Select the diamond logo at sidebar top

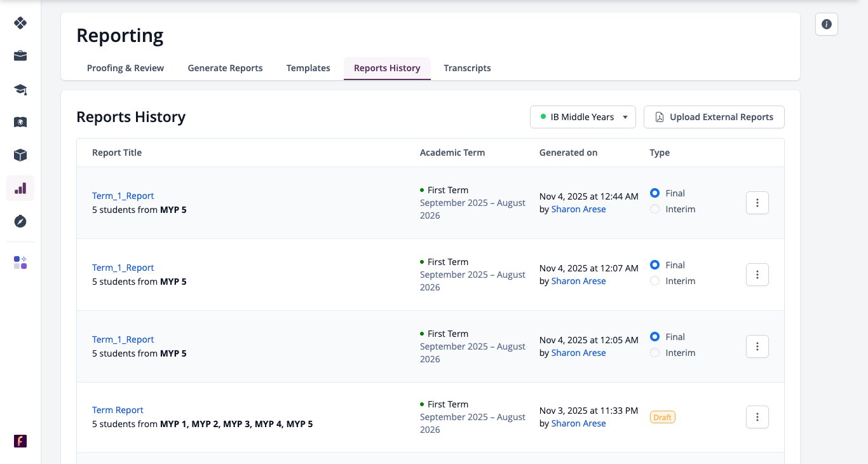click(x=20, y=23)
